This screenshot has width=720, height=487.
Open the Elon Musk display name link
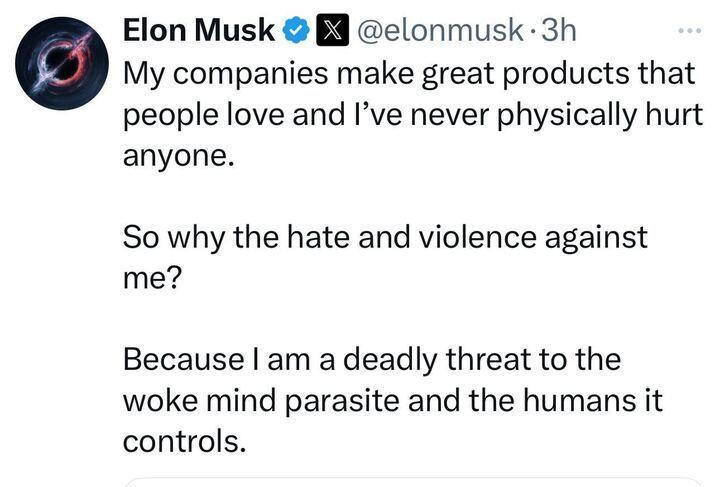pos(199,31)
